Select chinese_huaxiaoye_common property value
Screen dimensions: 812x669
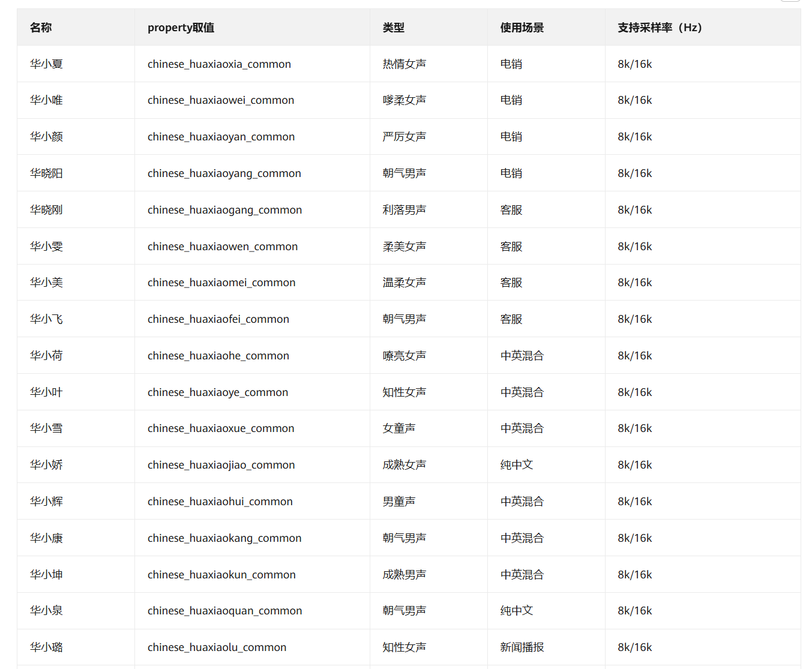coord(218,392)
